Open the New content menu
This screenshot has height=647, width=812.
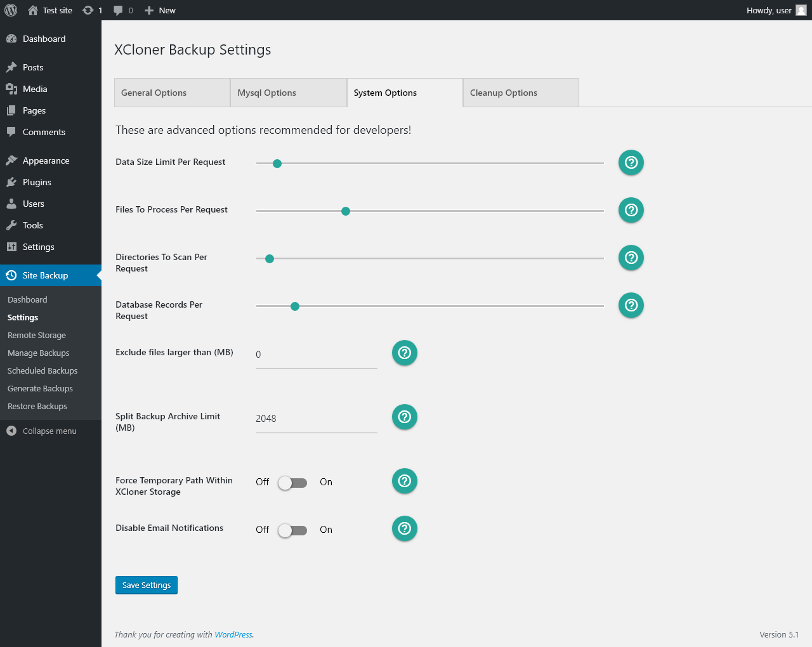tap(160, 10)
